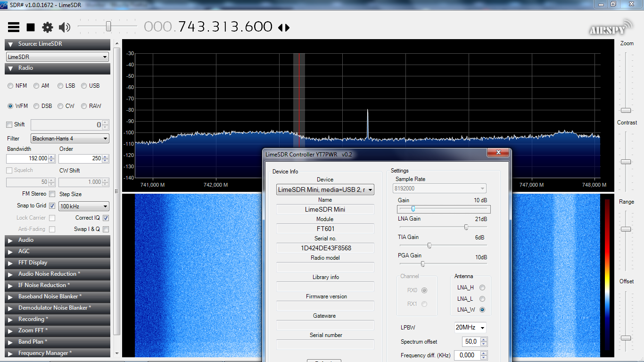The image size is (644, 362).
Task: Open the Step Size 100 kHz dropdown
Action: point(84,206)
